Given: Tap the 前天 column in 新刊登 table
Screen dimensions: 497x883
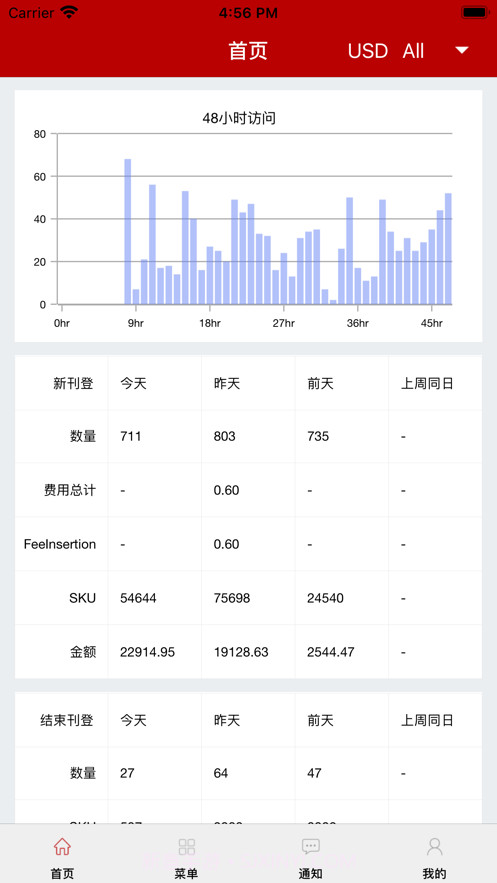Looking at the screenshot, I should click(x=320, y=384).
